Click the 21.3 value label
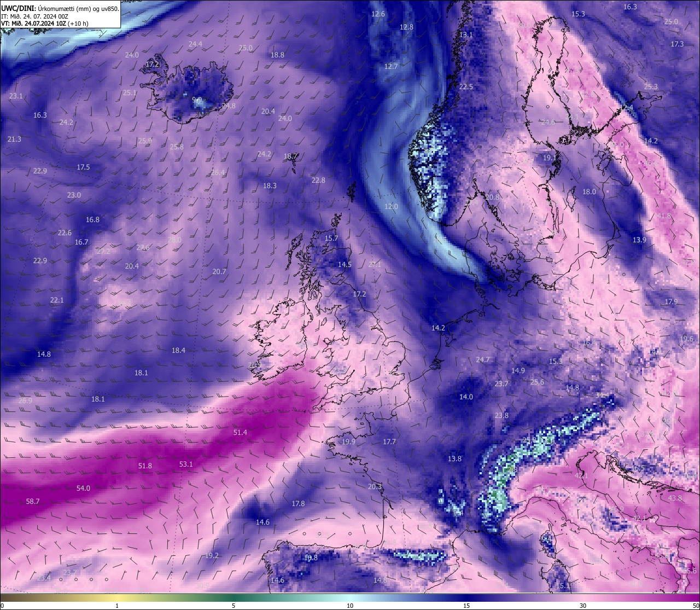 pos(14,139)
